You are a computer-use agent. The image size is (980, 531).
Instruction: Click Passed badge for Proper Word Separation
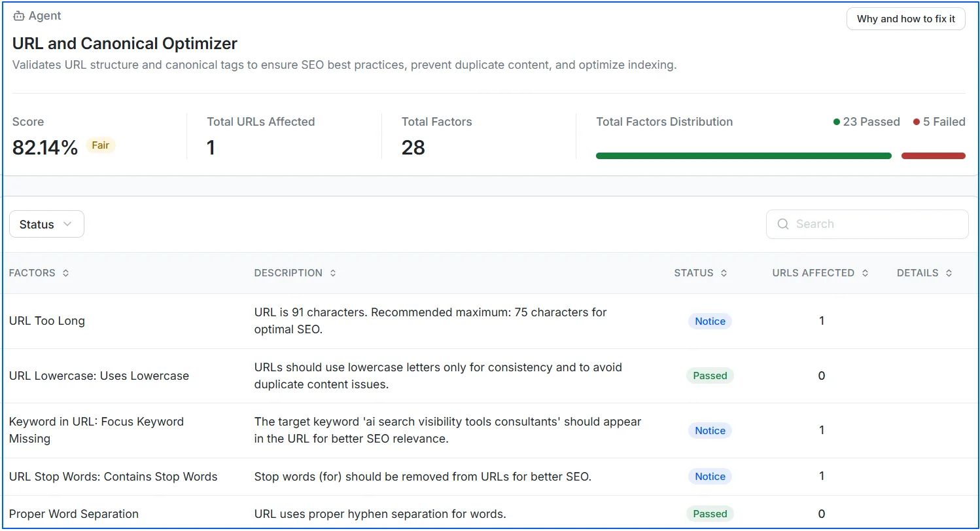710,514
